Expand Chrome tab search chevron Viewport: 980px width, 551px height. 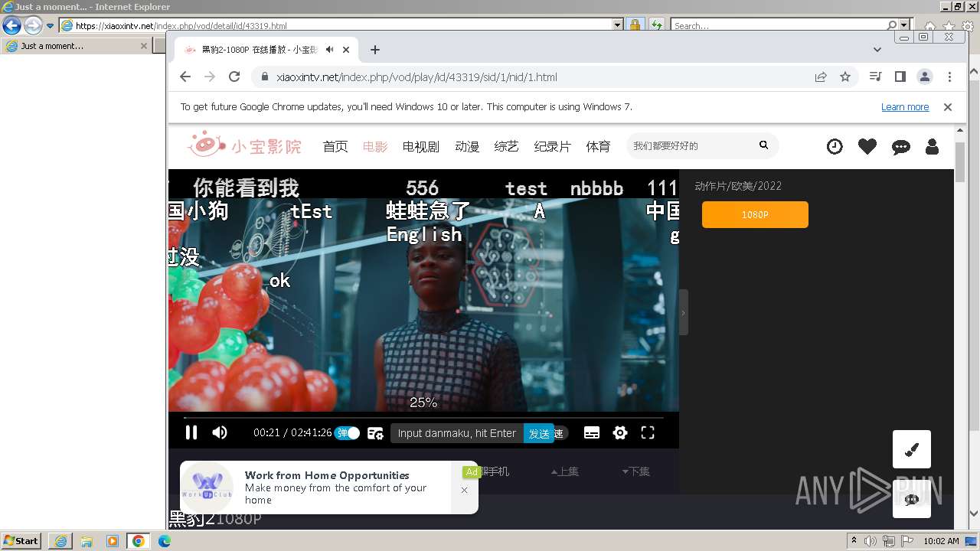point(877,50)
